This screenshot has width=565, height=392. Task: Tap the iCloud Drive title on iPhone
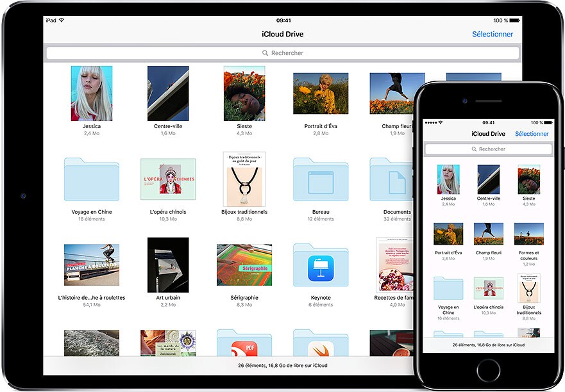tap(488, 134)
